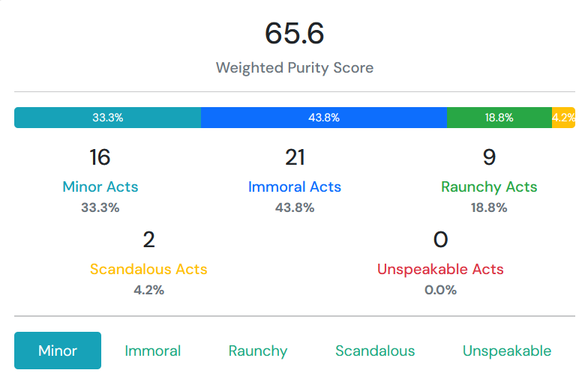Click the Minor Acts label

click(100, 187)
